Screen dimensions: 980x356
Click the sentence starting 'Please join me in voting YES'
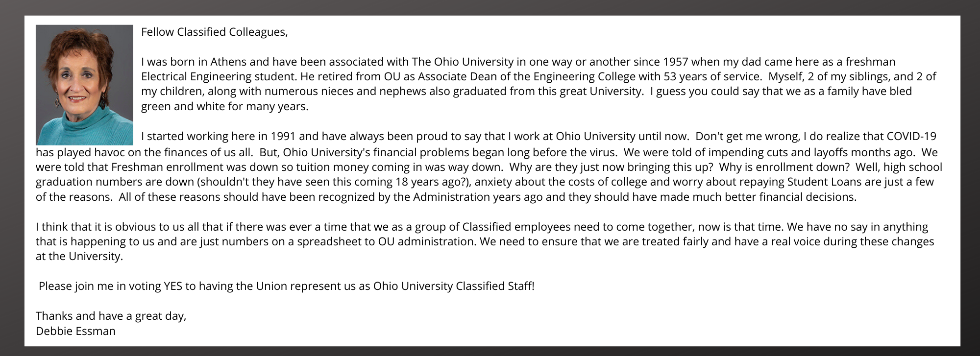[x=287, y=286]
